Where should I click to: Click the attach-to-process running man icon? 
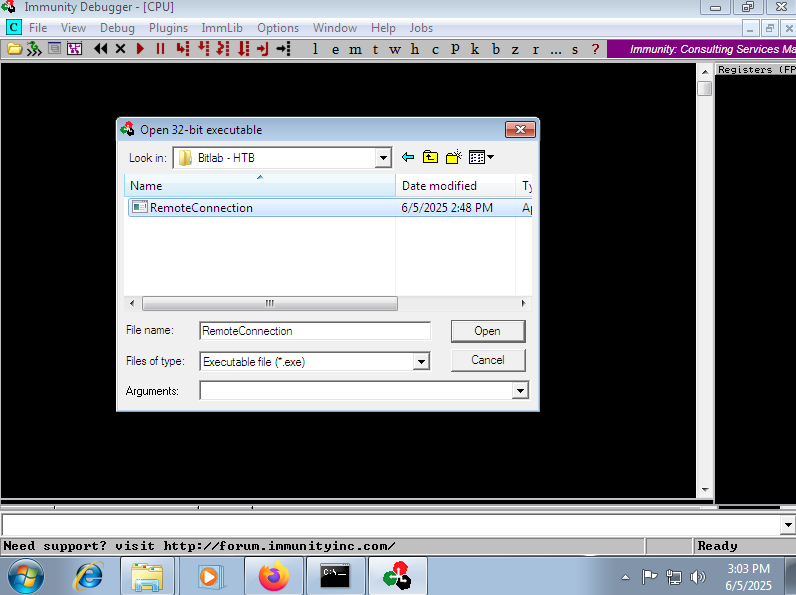tap(34, 49)
